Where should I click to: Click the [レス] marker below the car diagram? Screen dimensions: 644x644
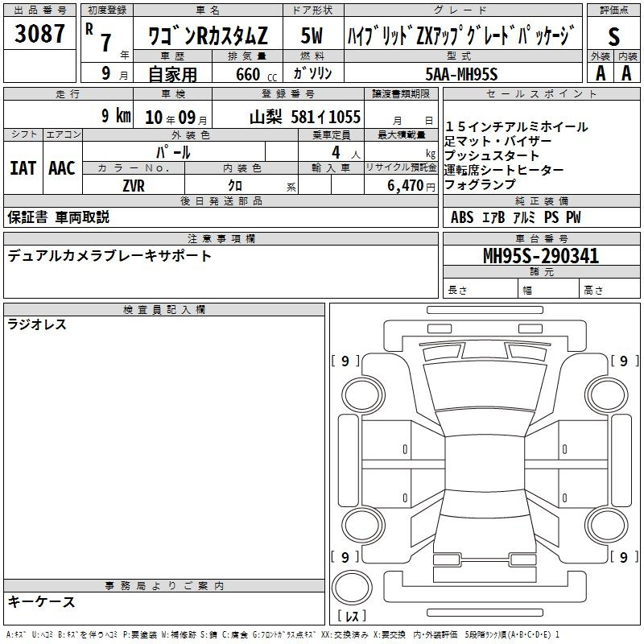[353, 617]
